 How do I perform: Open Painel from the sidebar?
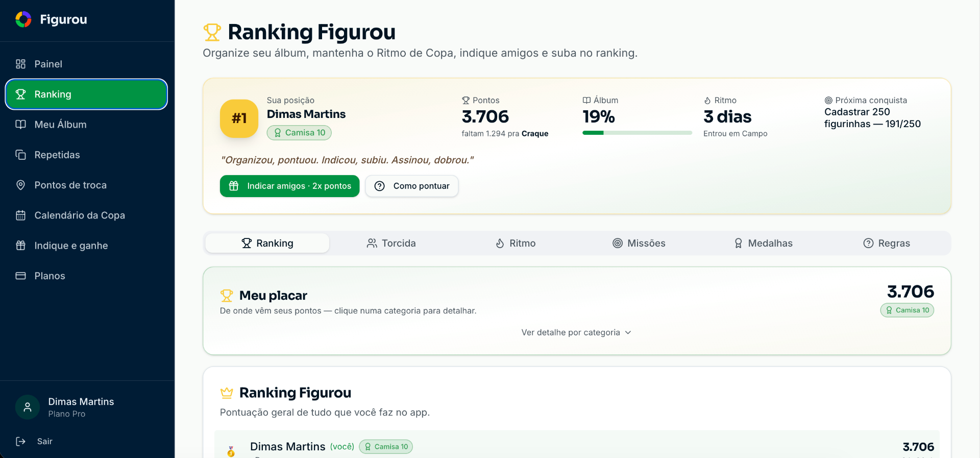click(86, 64)
